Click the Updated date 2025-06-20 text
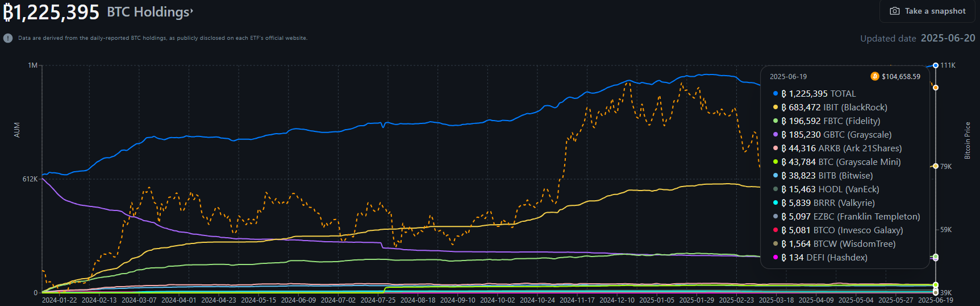Viewport: 980px width, 306px height. tap(917, 38)
